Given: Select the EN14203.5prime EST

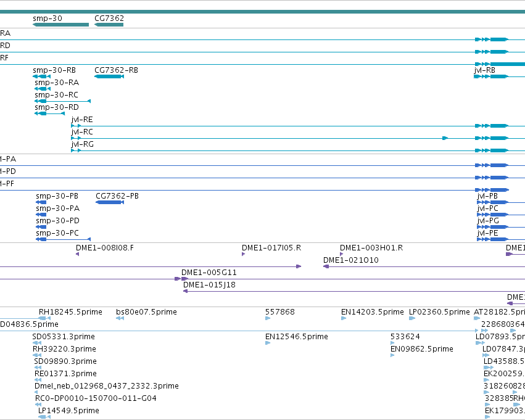Looking at the screenshot, I should 344,318.
